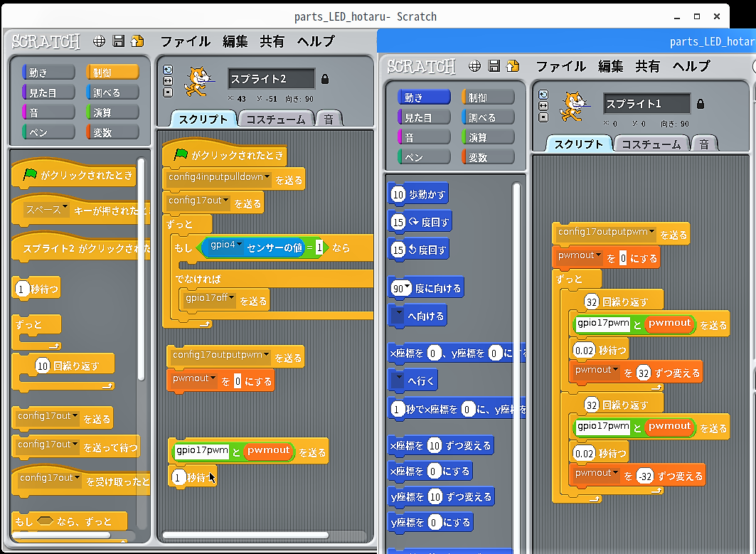
Task: Click the 15 clockwise 度回す block
Action: pos(420,223)
